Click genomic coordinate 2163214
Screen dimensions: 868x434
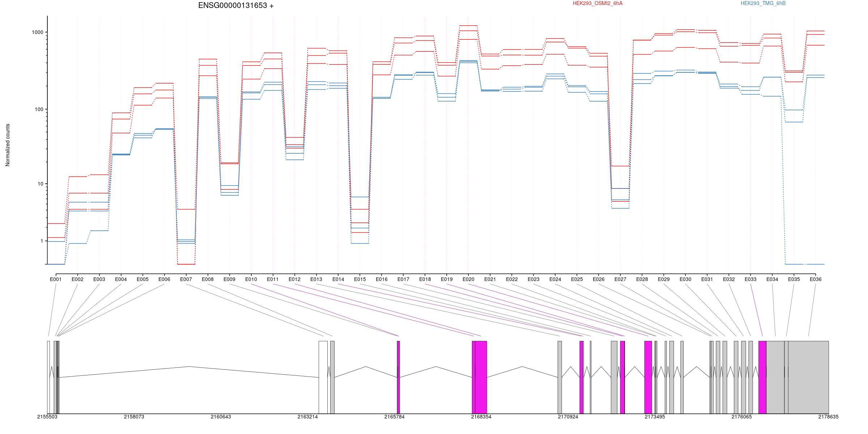(x=307, y=417)
